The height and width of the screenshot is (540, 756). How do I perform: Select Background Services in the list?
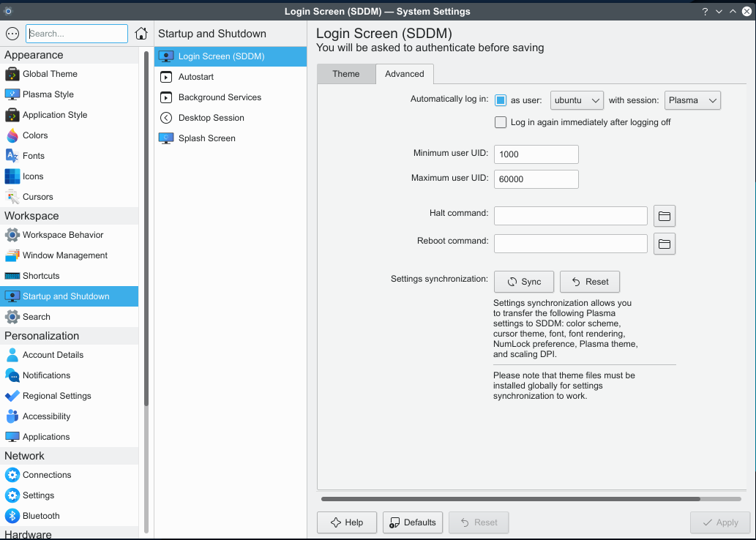tap(218, 97)
